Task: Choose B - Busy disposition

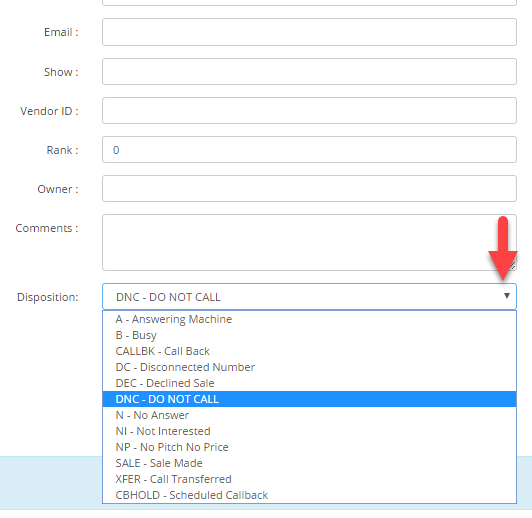Action: [x=309, y=335]
